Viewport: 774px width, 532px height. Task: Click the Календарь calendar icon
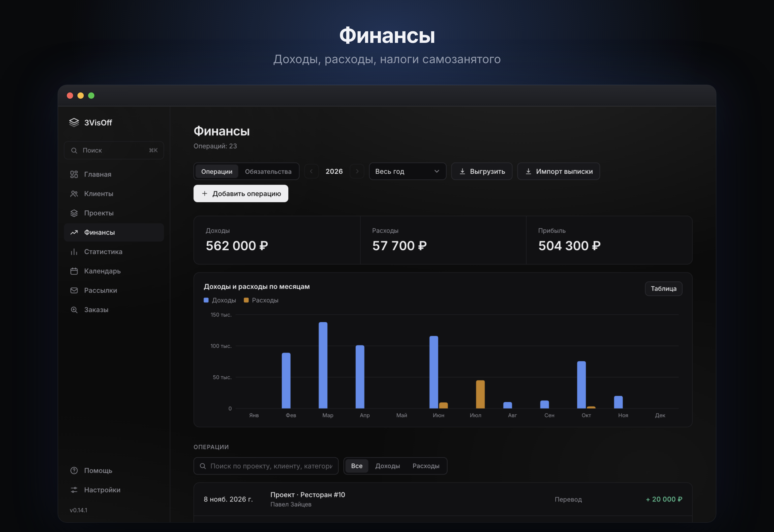pyautogui.click(x=74, y=271)
